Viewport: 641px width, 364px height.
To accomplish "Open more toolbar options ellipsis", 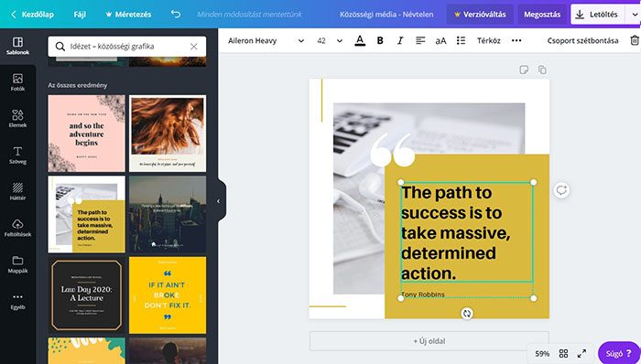I will [x=516, y=40].
